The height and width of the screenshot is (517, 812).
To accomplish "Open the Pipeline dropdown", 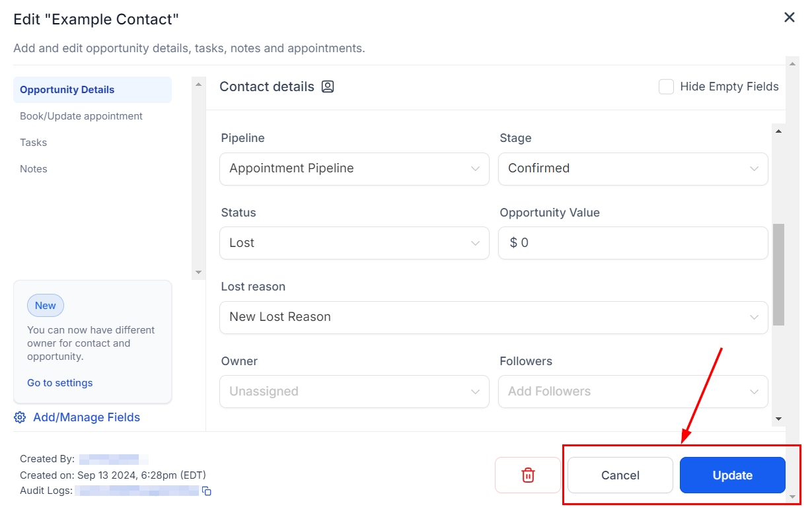I will [354, 168].
